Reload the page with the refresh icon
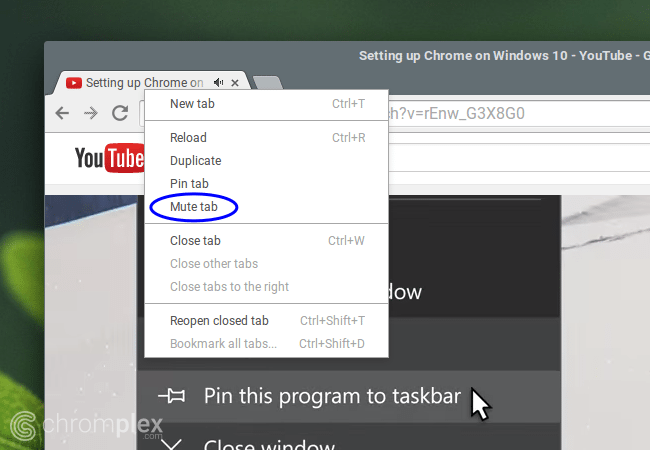This screenshot has width=650, height=450. pyautogui.click(x=120, y=113)
